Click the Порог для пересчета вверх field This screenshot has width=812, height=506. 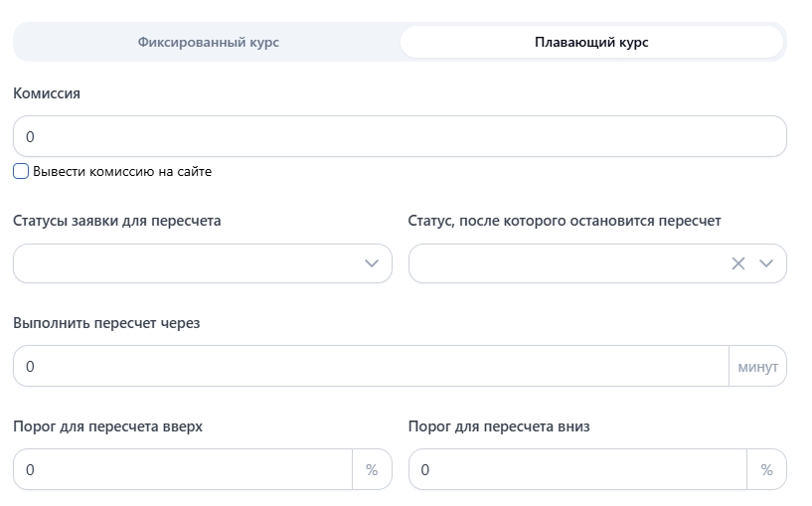[x=182, y=470]
